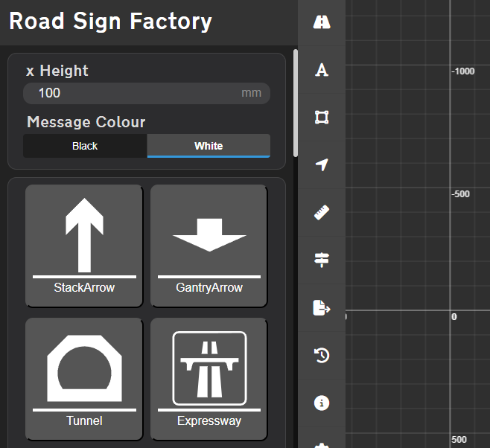
Task: Click the export file icon
Action: tap(322, 307)
